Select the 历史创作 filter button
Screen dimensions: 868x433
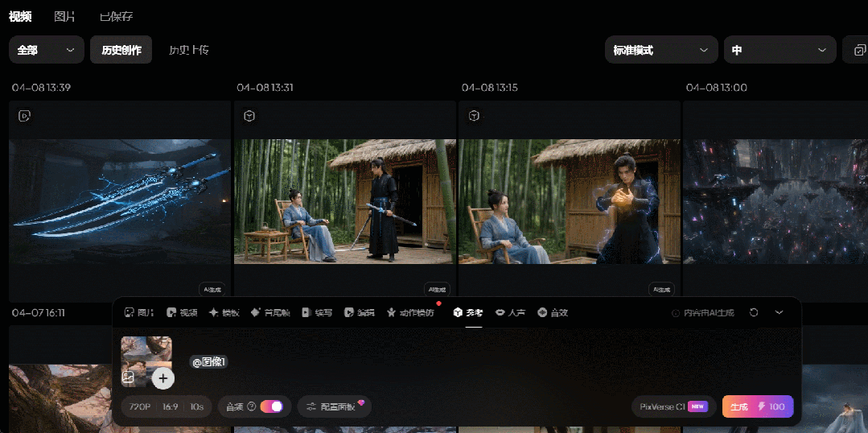click(121, 50)
